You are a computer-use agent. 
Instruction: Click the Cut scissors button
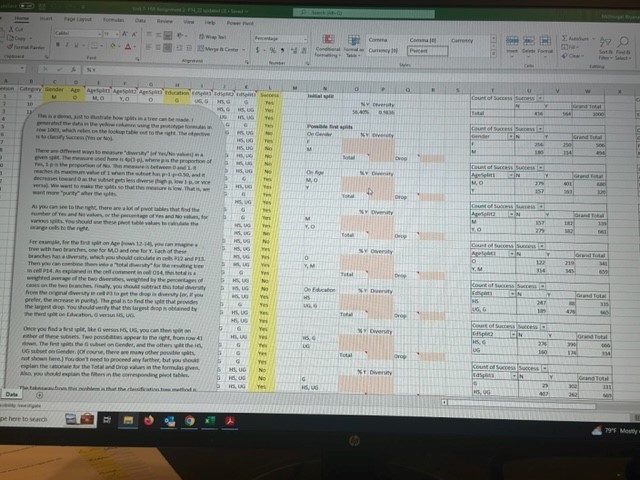click(16, 29)
